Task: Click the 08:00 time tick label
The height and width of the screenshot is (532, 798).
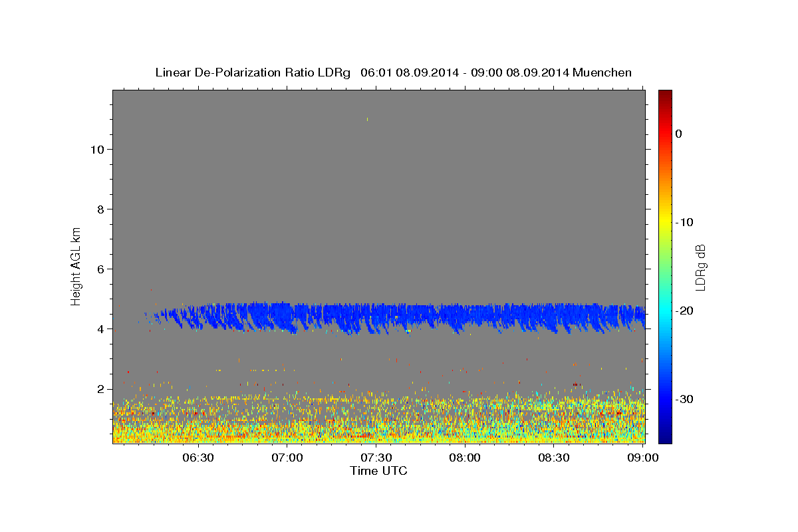Action: point(465,458)
